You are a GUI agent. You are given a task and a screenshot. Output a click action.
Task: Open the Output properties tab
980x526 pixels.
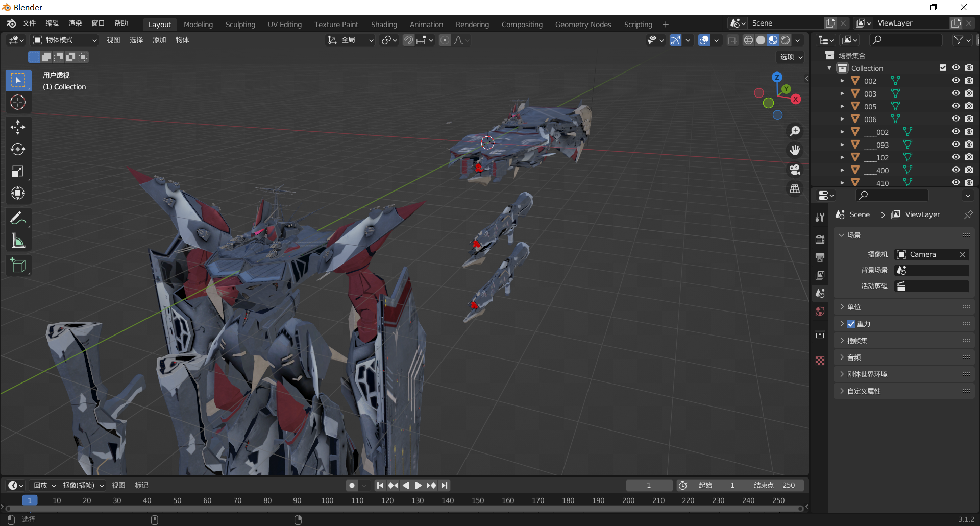pyautogui.click(x=820, y=257)
